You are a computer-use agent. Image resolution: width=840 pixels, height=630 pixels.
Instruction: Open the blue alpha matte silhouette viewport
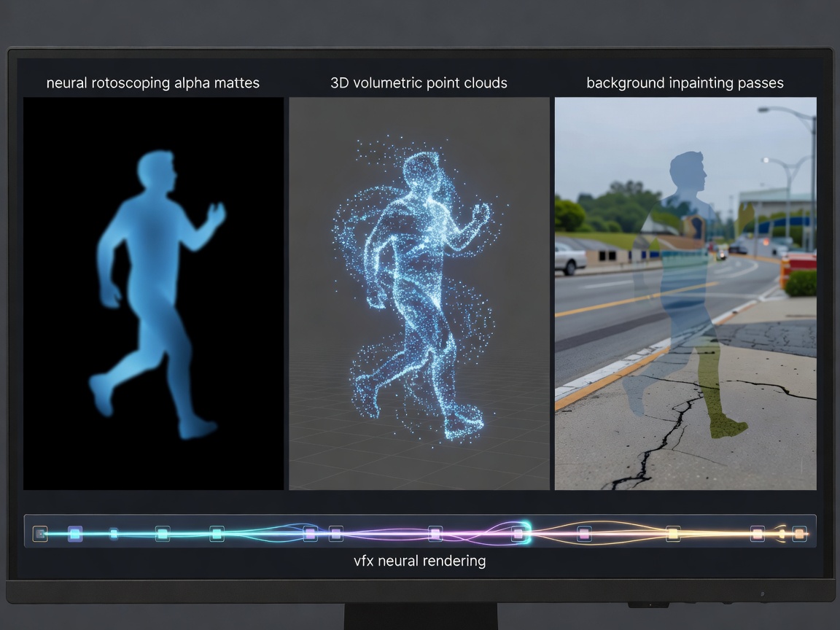pos(153,293)
